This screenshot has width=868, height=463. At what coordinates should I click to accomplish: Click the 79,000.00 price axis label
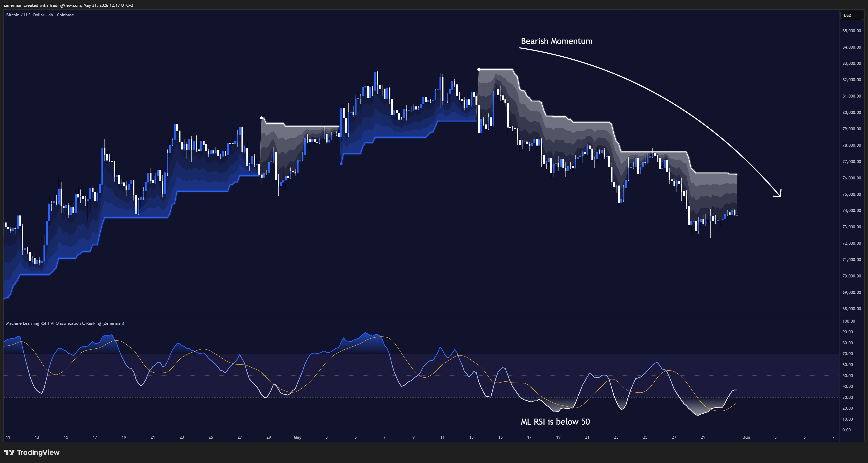(851, 129)
